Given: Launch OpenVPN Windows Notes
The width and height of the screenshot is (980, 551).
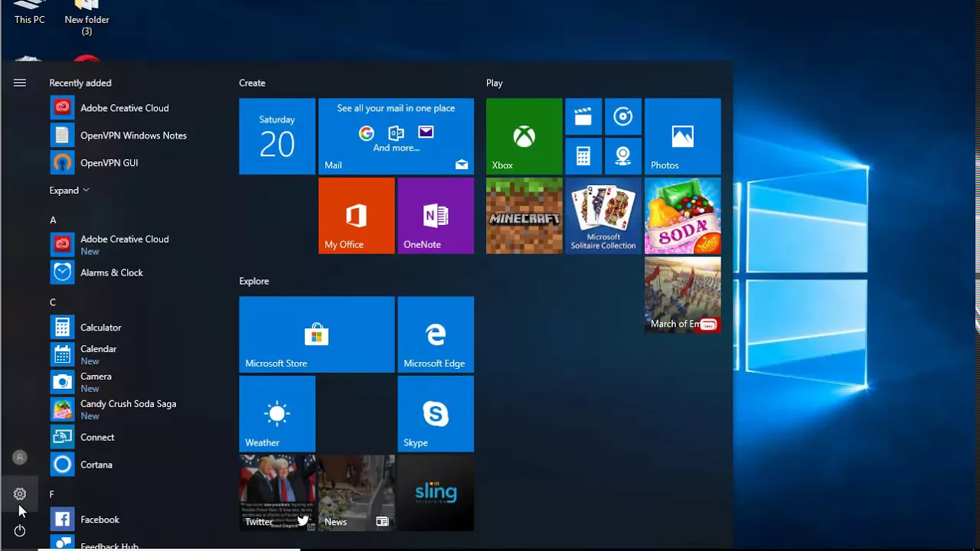Looking at the screenshot, I should (x=138, y=135).
